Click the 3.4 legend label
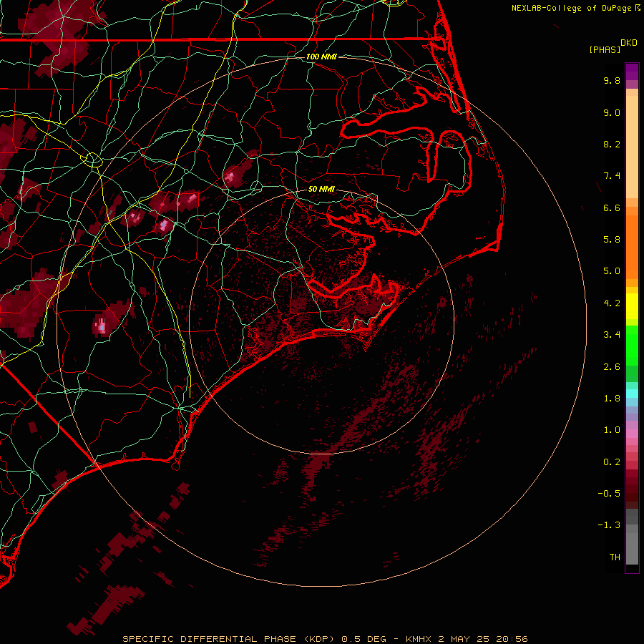This screenshot has width=644, height=644. (x=612, y=335)
